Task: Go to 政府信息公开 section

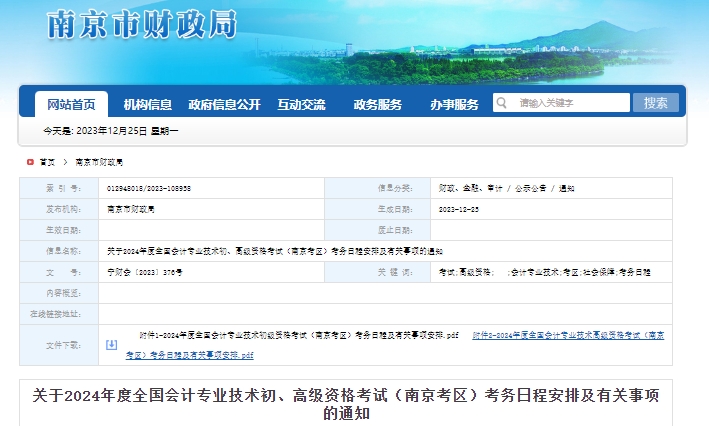Action: [224, 105]
